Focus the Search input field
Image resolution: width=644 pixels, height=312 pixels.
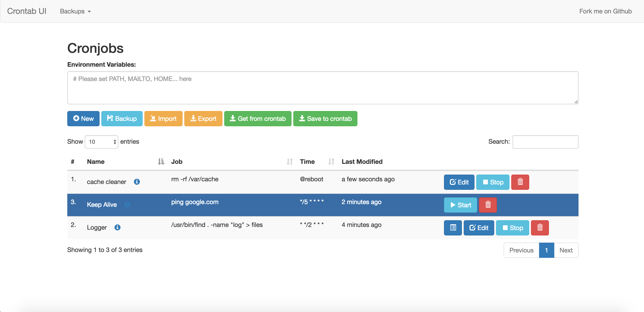point(545,142)
